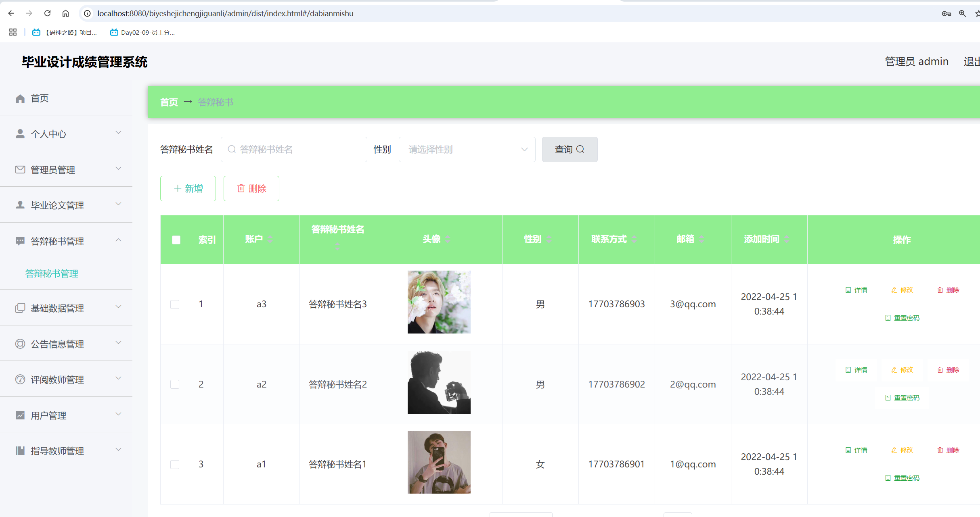The height and width of the screenshot is (517, 980).
Task: Expand the 个人中心 sidebar menu
Action: (x=67, y=133)
